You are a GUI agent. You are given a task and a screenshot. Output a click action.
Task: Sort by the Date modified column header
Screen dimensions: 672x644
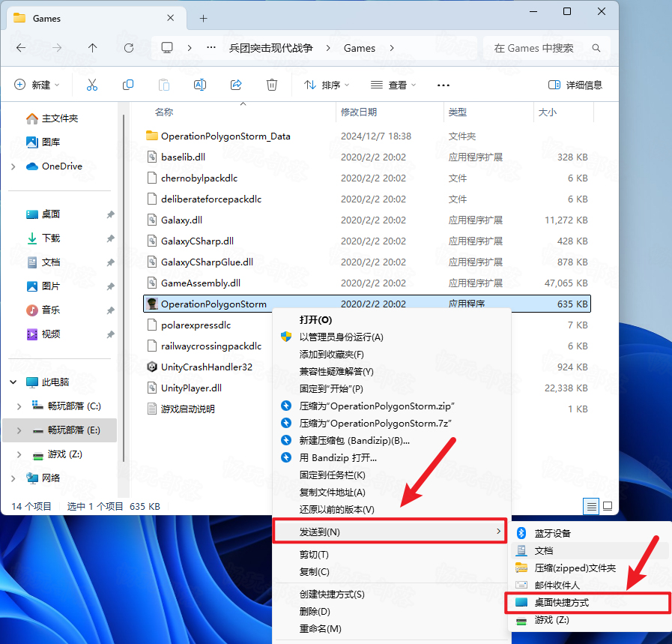pos(358,112)
